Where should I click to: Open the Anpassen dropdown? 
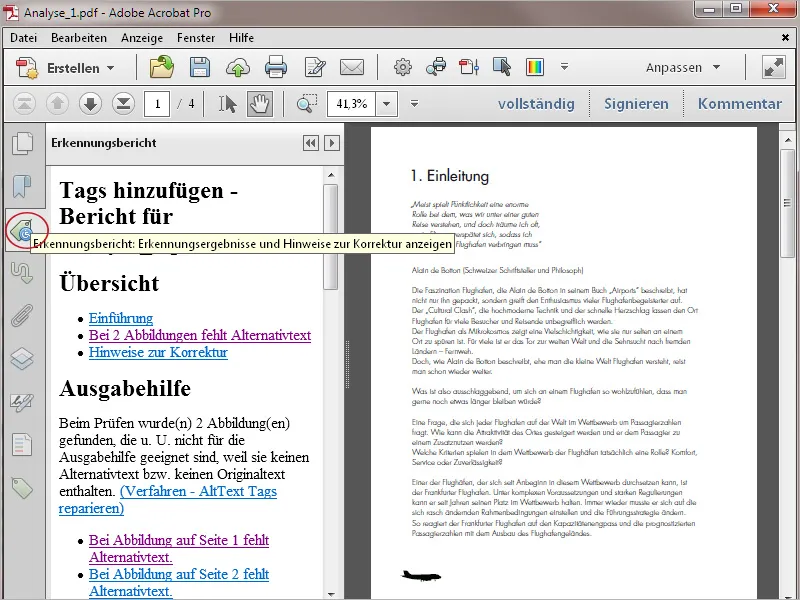(x=683, y=67)
